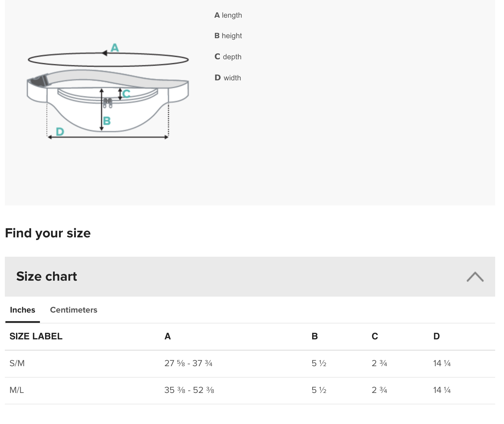Click the M/L row depth value 2 ¾
Image resolution: width=504 pixels, height=424 pixels.
[x=379, y=390]
